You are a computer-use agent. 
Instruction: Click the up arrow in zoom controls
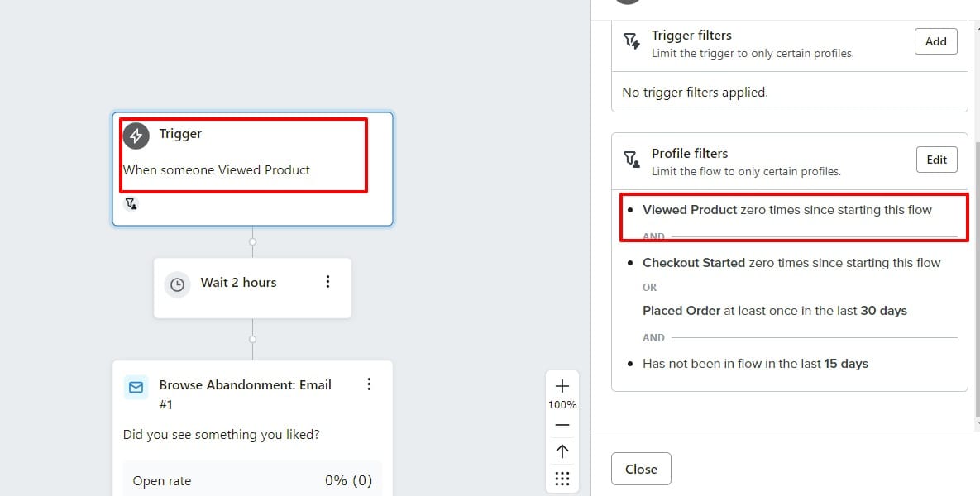pyautogui.click(x=562, y=451)
